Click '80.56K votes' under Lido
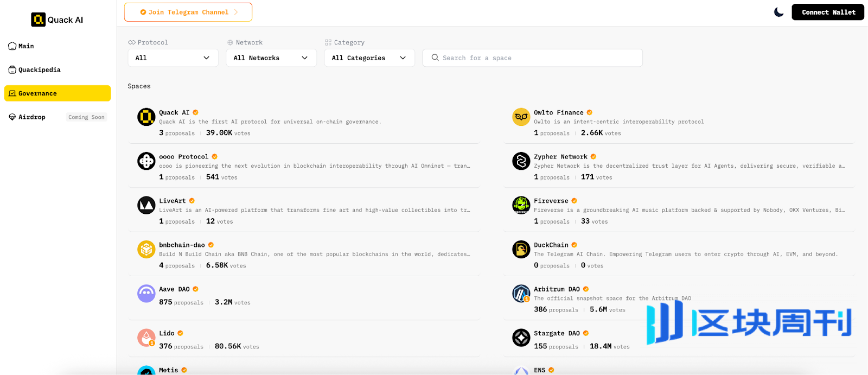The height and width of the screenshot is (375, 868). coord(237,346)
